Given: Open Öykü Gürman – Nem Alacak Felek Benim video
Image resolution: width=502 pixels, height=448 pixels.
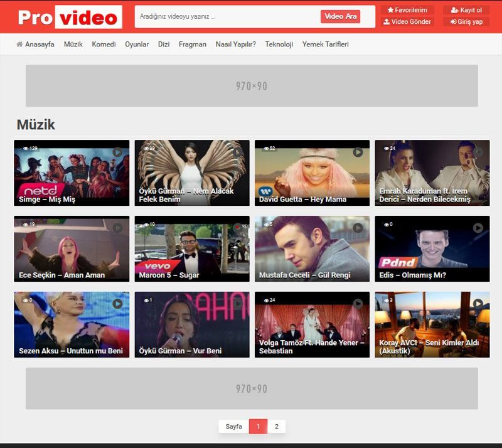Looking at the screenshot, I should click(192, 173).
